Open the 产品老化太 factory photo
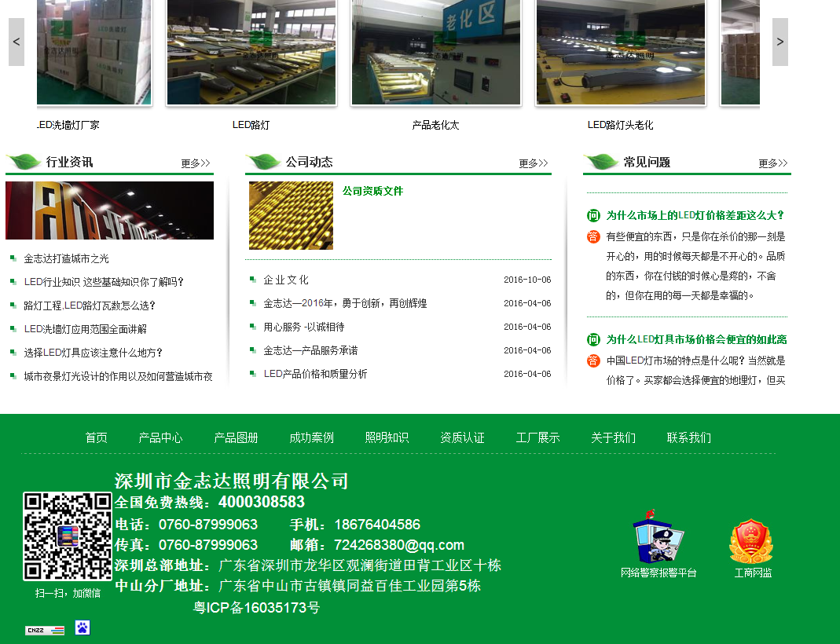Image resolution: width=840 pixels, height=644 pixels. pos(435,52)
